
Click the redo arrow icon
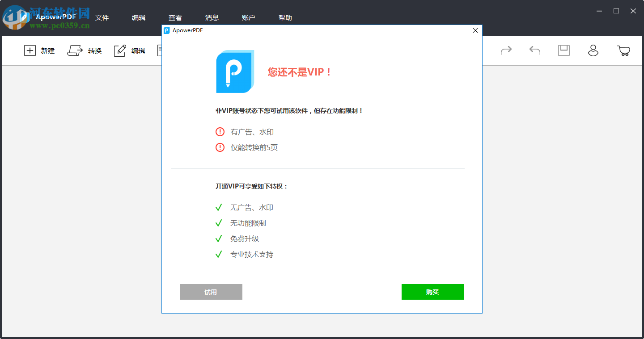click(x=506, y=50)
